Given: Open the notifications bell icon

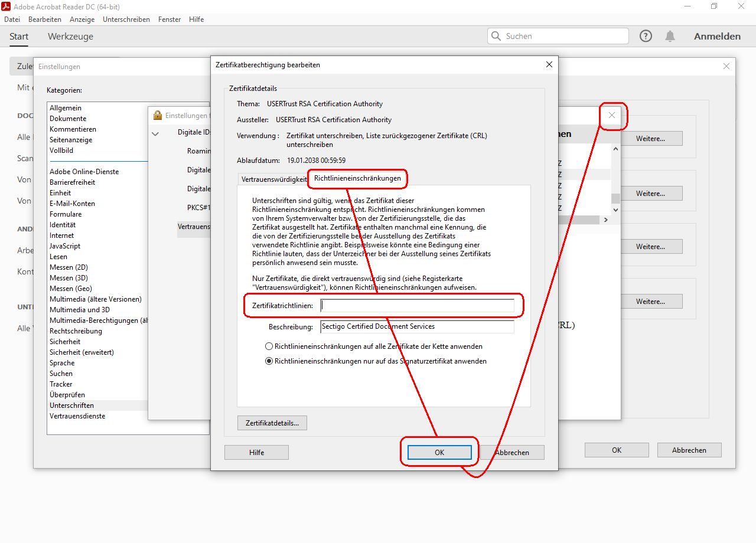Looking at the screenshot, I should tap(670, 36).
